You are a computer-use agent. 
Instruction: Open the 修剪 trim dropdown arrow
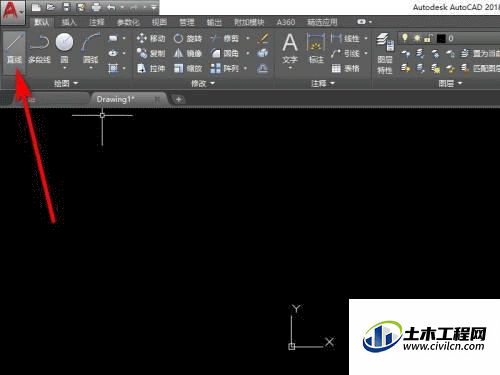pos(248,38)
